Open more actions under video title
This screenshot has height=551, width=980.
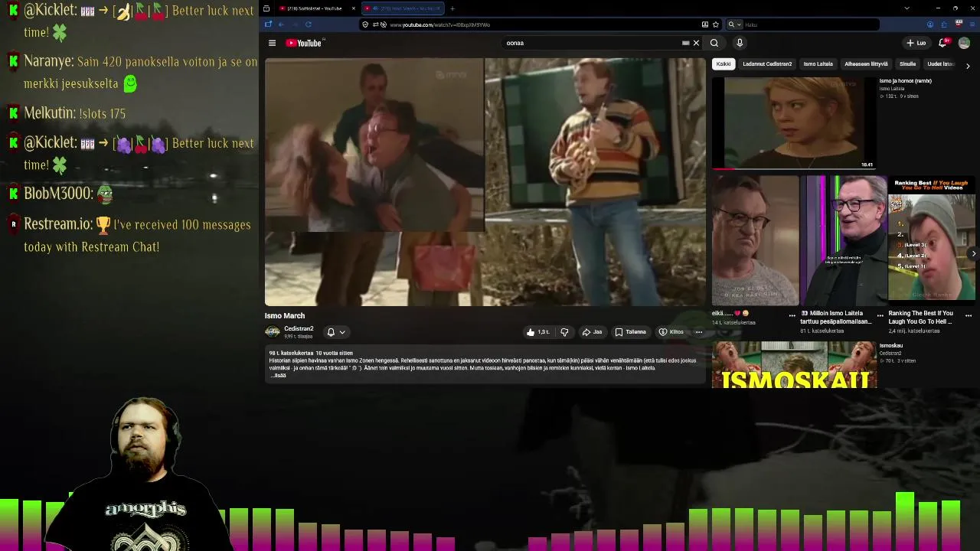[699, 332]
